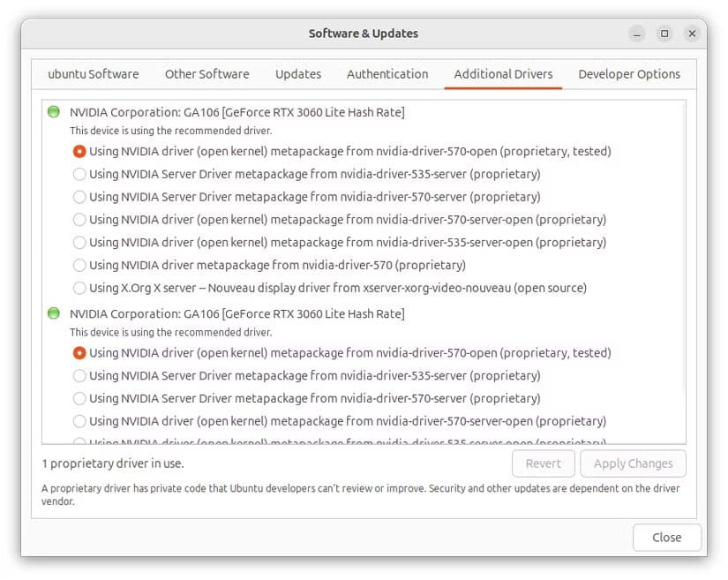
Task: Open the Developer Options tab
Action: tap(629, 74)
